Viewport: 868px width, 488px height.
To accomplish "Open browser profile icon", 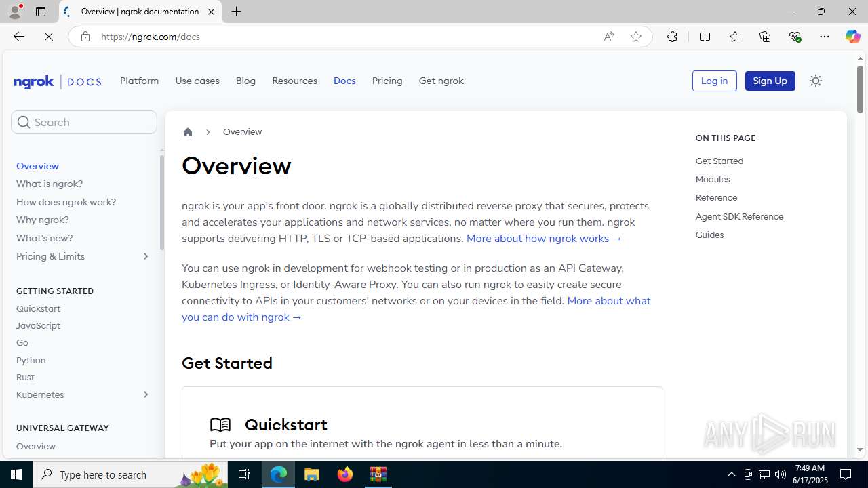I will click(15, 12).
